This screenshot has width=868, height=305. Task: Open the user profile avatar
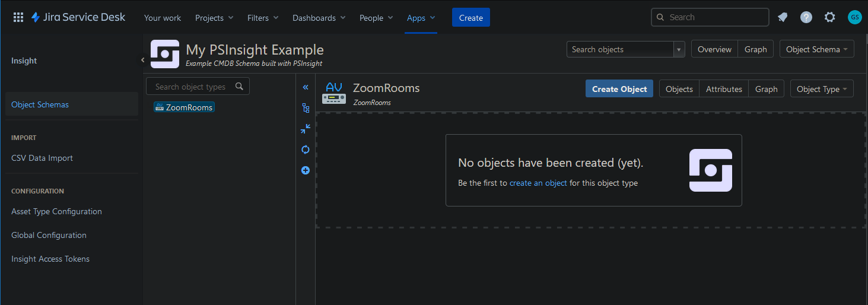(x=854, y=17)
